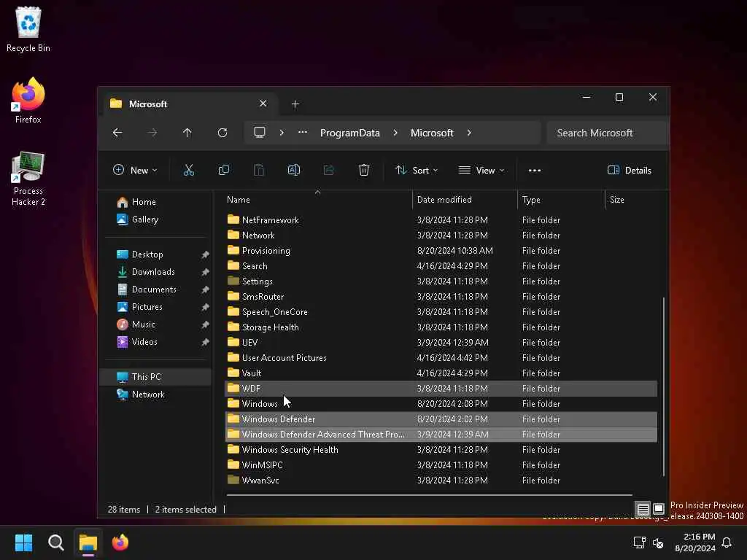747x560 pixels.
Task: Expand chevron after monitor icon in address bar
Action: pyautogui.click(x=282, y=133)
